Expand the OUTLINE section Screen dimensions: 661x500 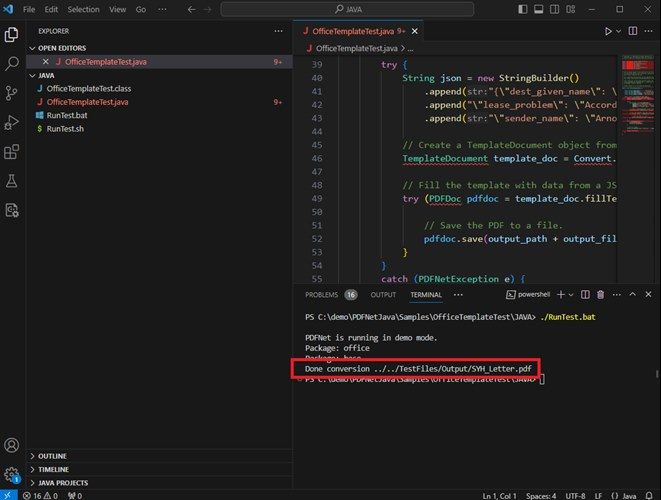tap(53, 455)
